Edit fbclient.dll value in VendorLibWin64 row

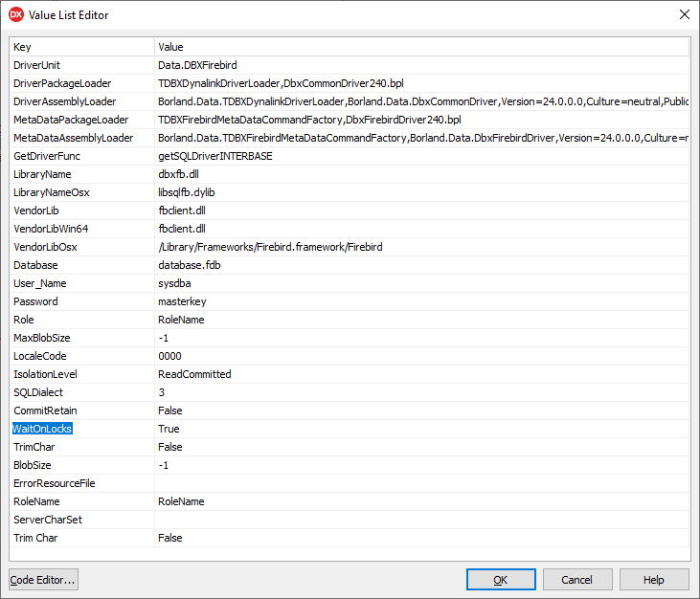click(422, 229)
